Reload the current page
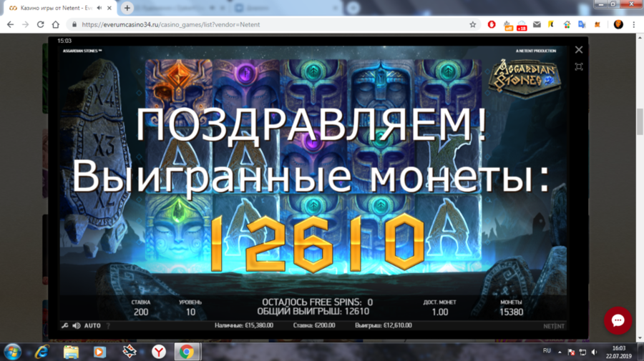644x361 pixels. pos(40,24)
